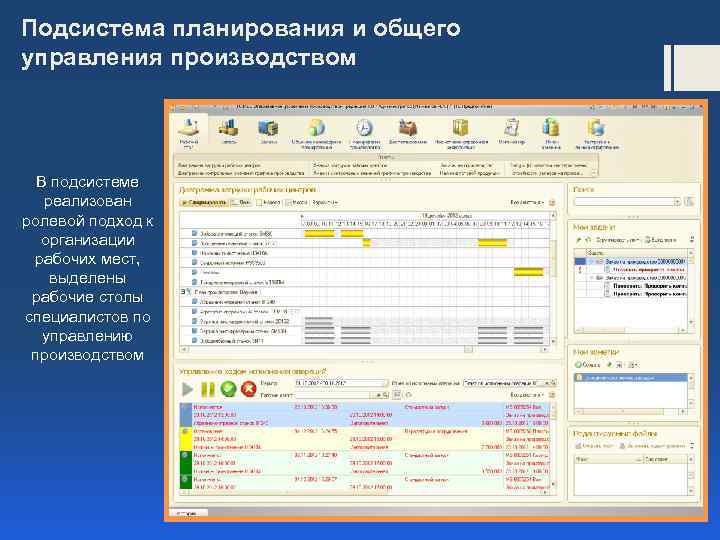Click the Сгруппировать button in Мои задачи
Viewport: 720px width, 540px height.
616,240
